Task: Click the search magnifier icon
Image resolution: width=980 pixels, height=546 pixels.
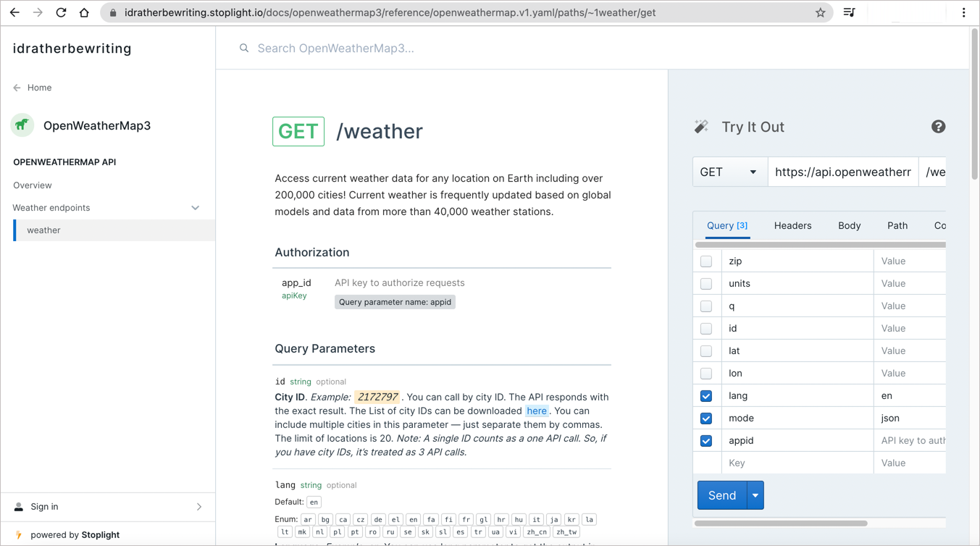Action: coord(243,48)
